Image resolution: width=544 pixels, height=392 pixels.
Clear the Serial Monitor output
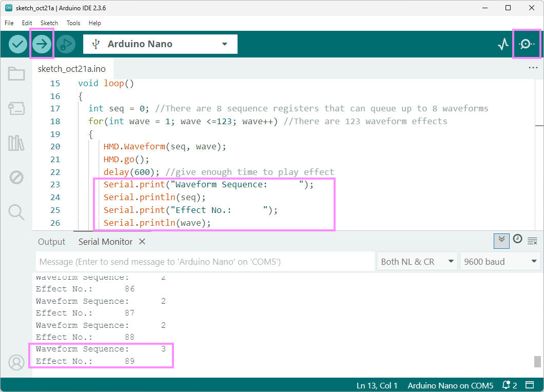tap(532, 241)
